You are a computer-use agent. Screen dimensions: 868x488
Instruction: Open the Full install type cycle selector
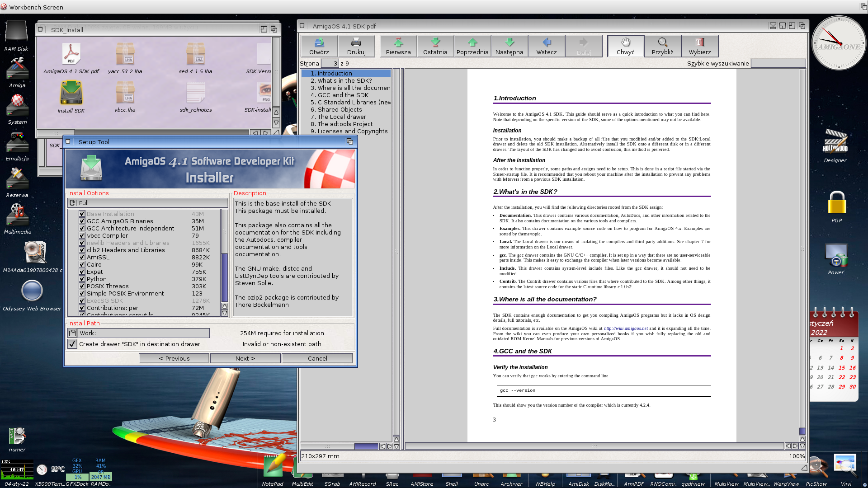[x=148, y=203]
